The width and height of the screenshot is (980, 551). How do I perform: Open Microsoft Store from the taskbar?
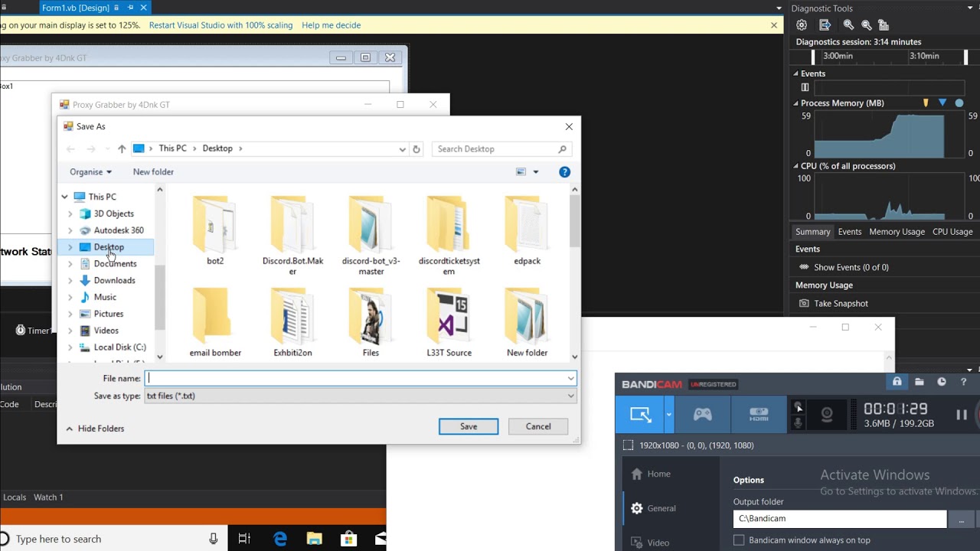click(349, 539)
